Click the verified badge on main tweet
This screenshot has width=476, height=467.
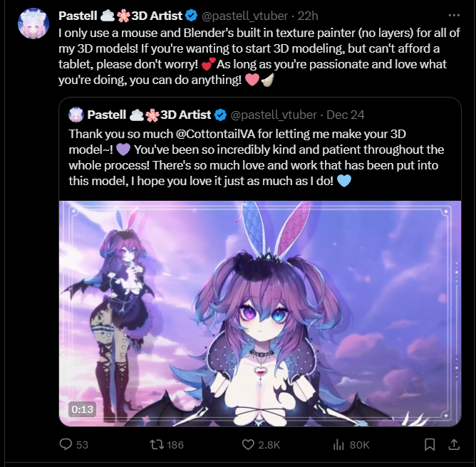pos(191,16)
